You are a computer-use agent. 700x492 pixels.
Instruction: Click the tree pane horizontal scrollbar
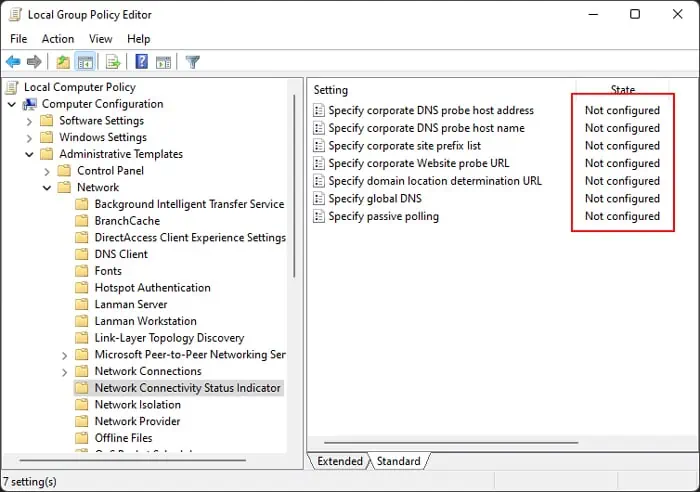pos(133,460)
